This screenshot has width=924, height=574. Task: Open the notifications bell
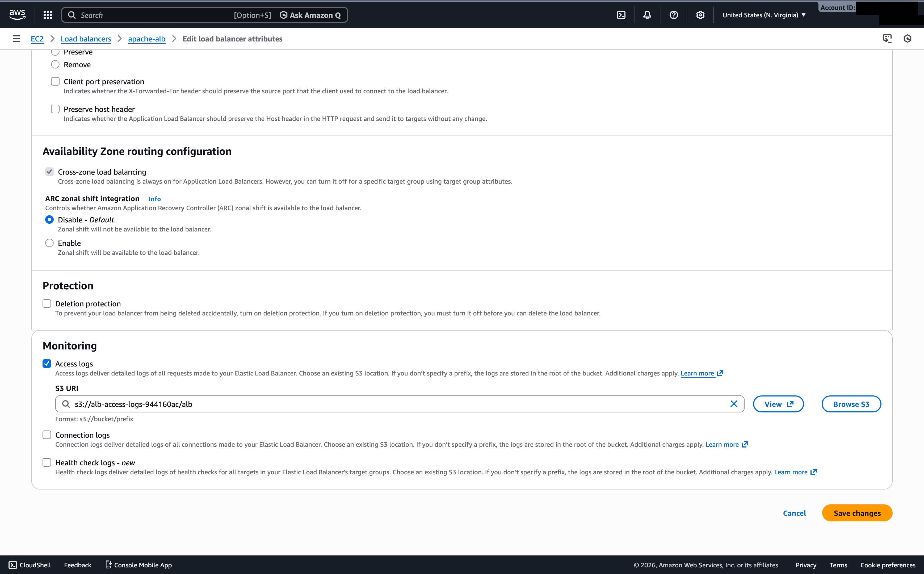647,15
